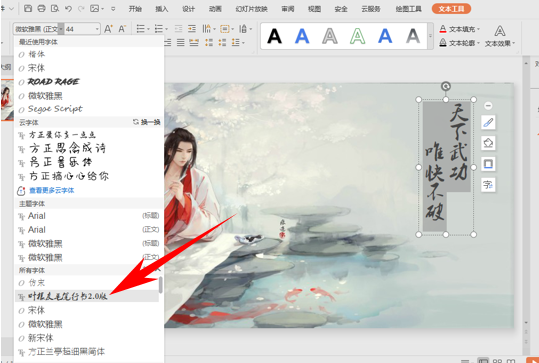Viewport: 539px width, 363px height.
Task: Select 新宋体 in the font list
Action: tap(41, 338)
